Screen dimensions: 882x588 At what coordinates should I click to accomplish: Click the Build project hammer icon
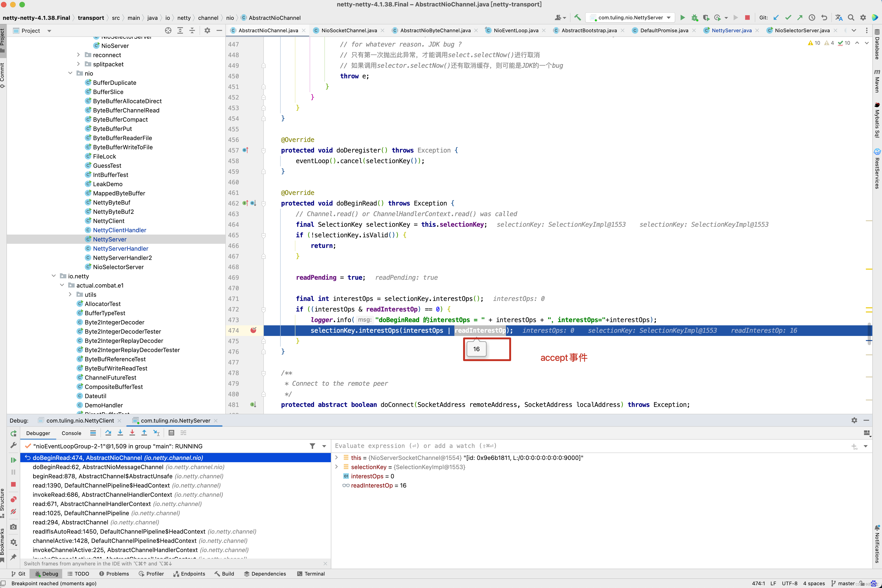point(577,18)
